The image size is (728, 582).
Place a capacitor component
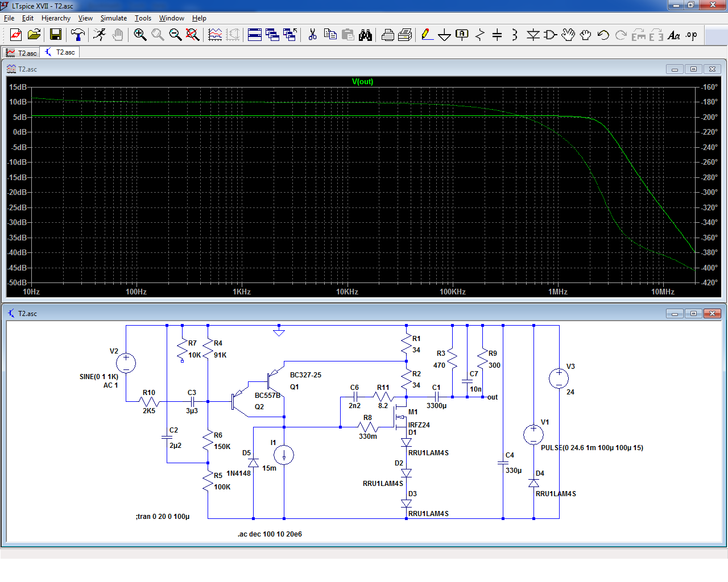tap(497, 35)
